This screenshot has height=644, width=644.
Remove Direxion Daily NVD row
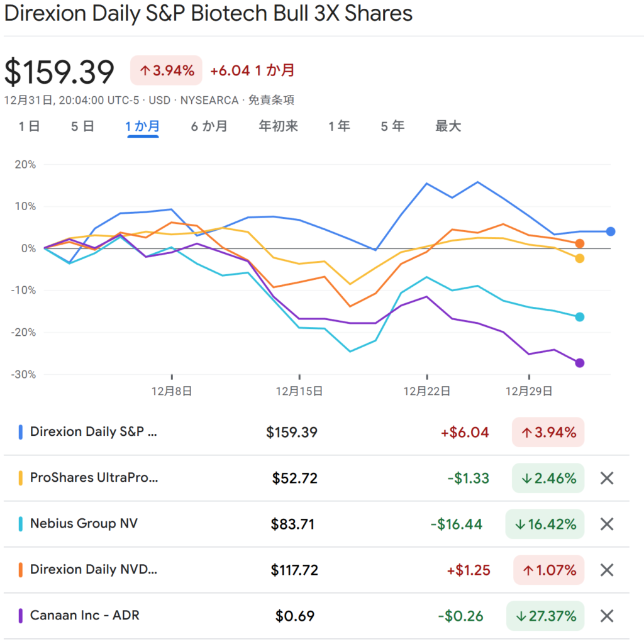pyautogui.click(x=606, y=570)
